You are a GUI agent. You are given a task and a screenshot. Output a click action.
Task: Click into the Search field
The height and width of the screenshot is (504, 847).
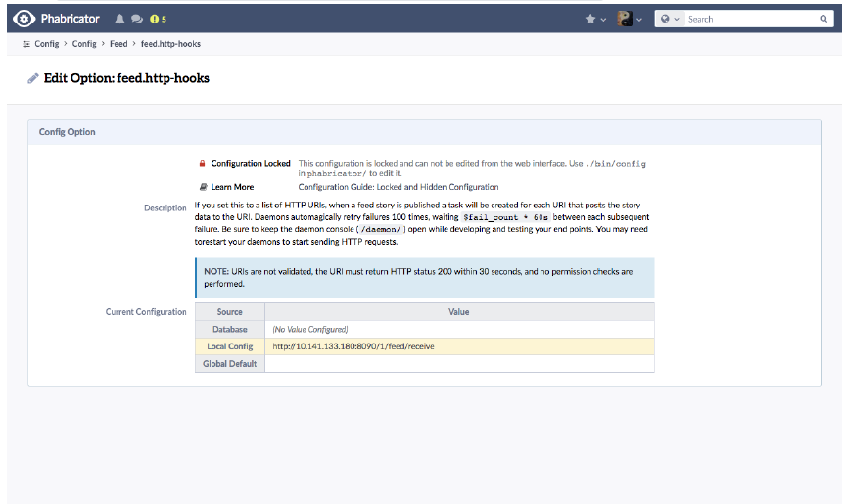[751, 19]
